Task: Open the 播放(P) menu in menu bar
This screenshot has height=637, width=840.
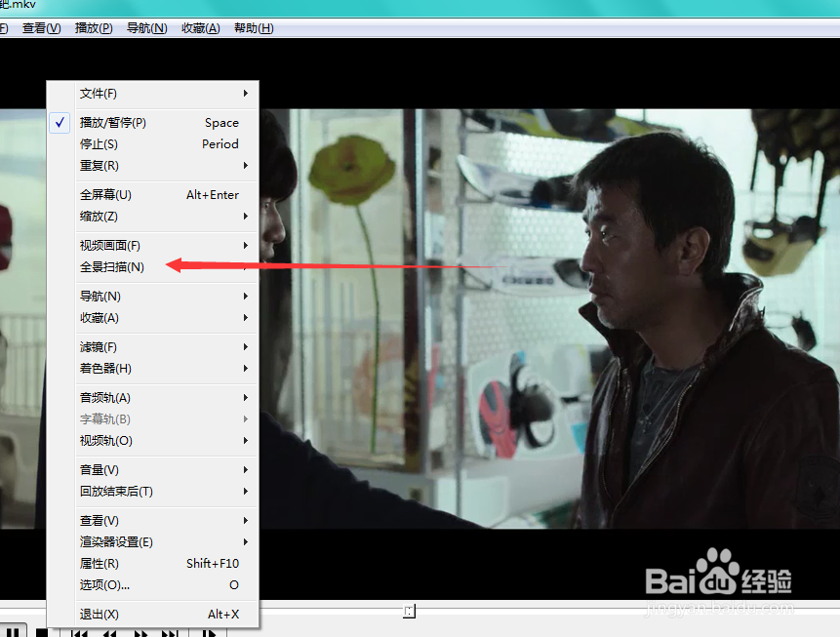Action: coord(94,28)
